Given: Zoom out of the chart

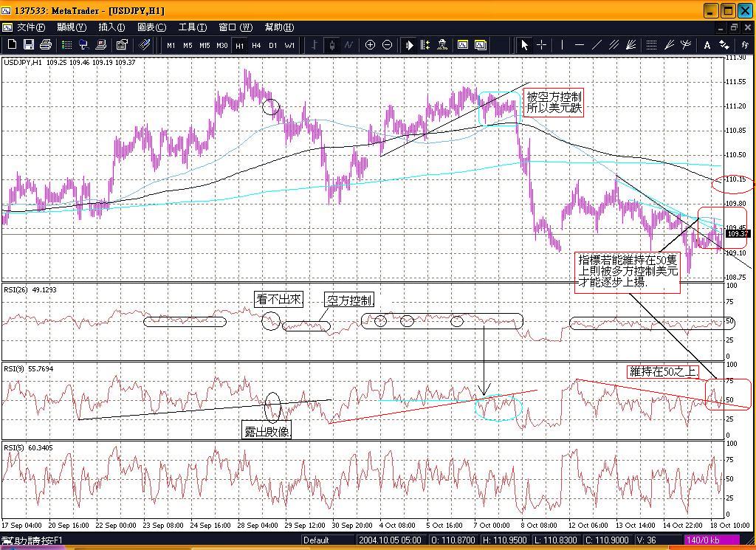Looking at the screenshot, I should pyautogui.click(x=388, y=45).
